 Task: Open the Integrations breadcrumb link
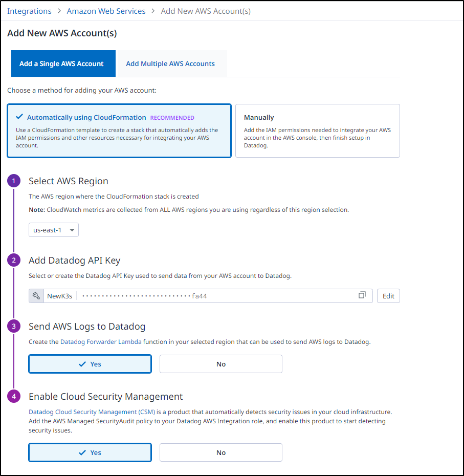[x=30, y=11]
